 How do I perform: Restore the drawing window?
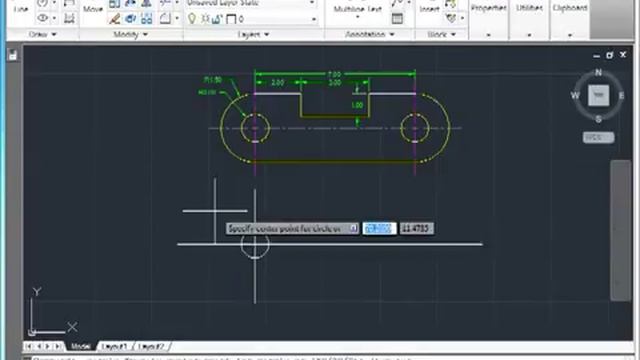(x=610, y=55)
